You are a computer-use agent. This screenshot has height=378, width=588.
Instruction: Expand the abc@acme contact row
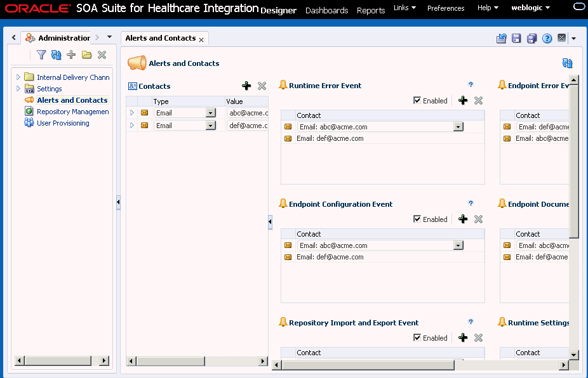pos(132,112)
